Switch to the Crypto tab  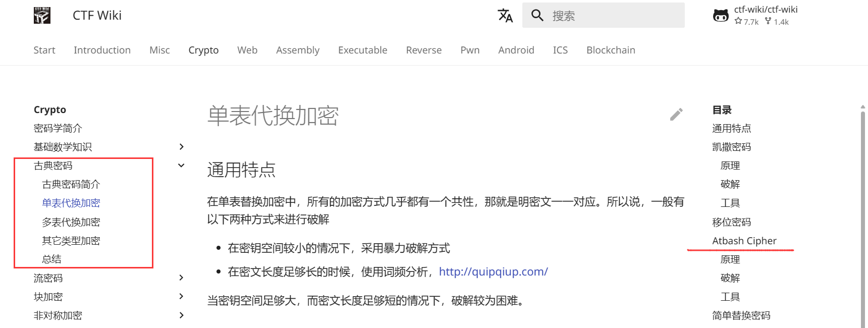point(203,50)
